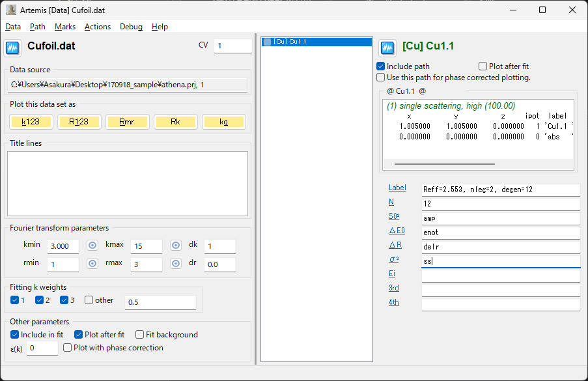Click the Label parameter link
The width and height of the screenshot is (588, 381).
click(x=397, y=188)
